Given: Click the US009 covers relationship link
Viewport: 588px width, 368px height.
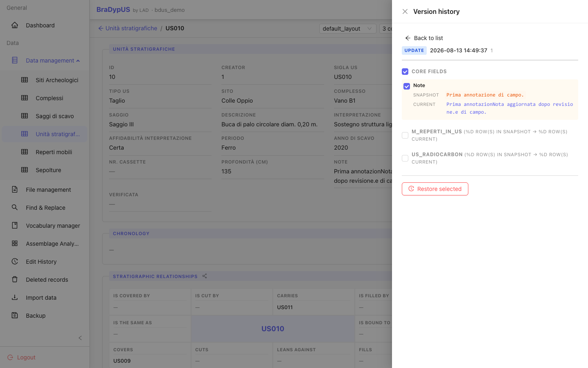Looking at the screenshot, I should click(x=122, y=361).
